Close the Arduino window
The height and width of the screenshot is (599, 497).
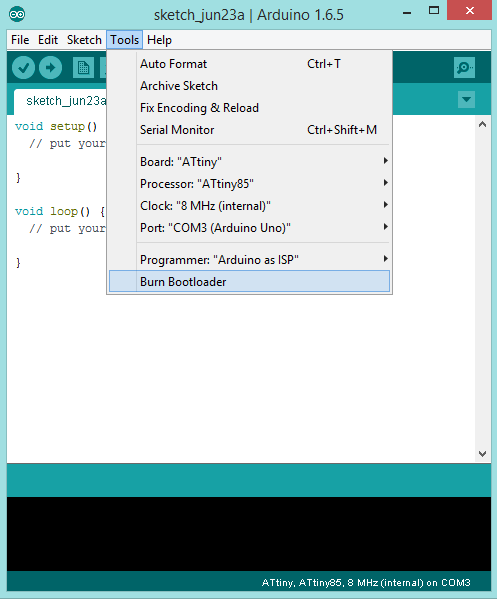tap(469, 10)
